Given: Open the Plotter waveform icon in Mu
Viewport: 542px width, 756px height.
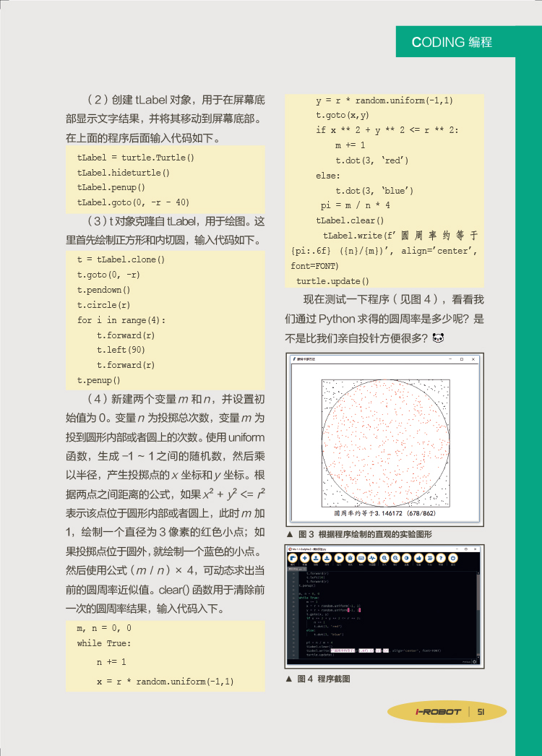Looking at the screenshot, I should (x=373, y=558).
